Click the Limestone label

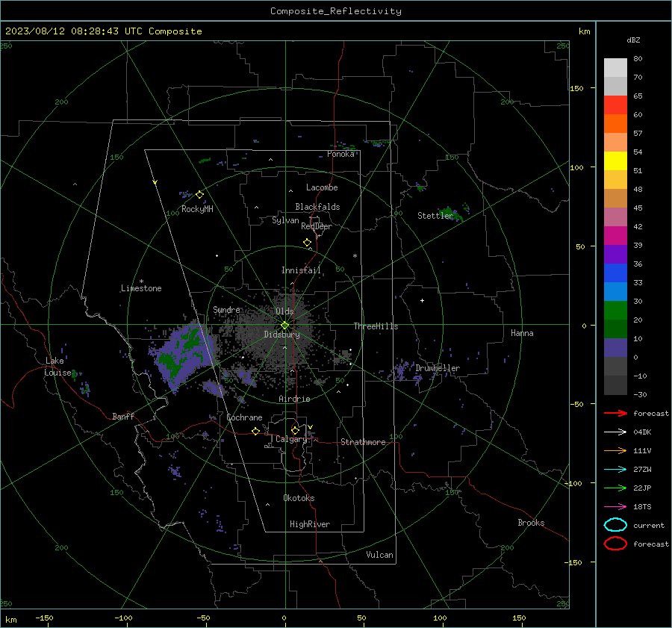click(x=141, y=288)
